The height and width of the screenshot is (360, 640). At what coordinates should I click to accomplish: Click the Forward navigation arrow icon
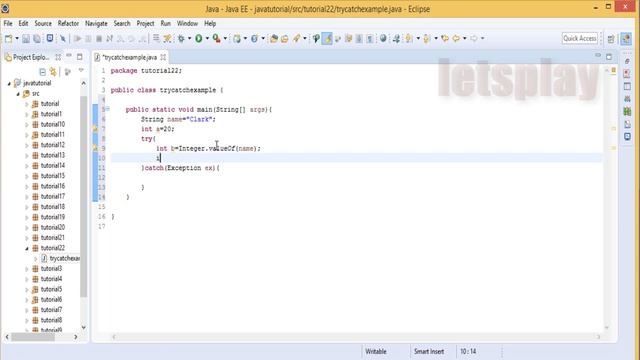pos(474,39)
